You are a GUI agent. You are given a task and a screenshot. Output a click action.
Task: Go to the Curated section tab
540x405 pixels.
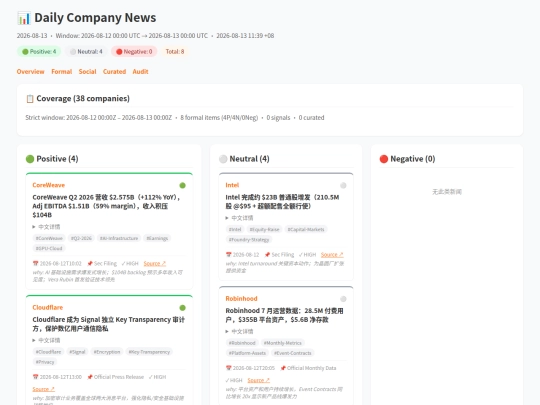tap(114, 72)
